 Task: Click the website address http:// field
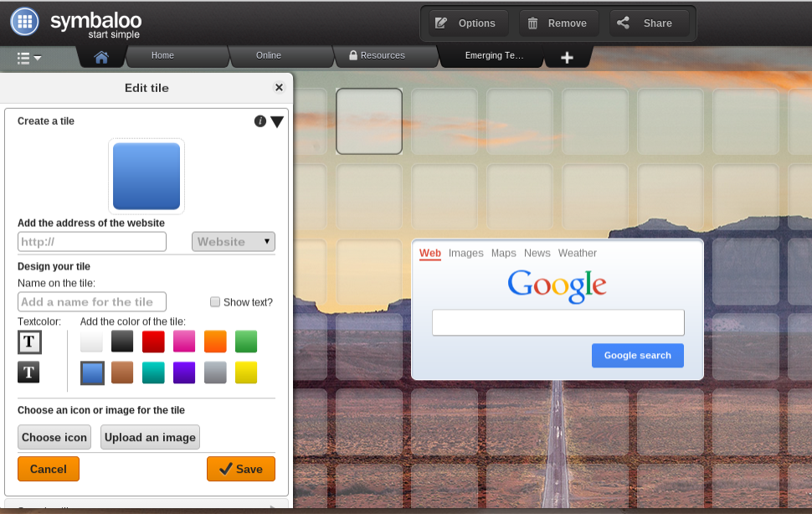pos(92,242)
